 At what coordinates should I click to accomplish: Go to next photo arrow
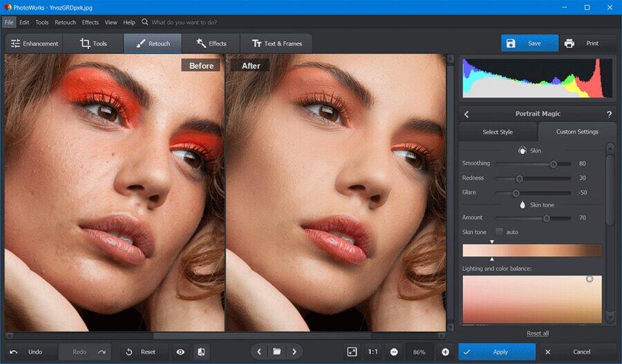click(294, 352)
